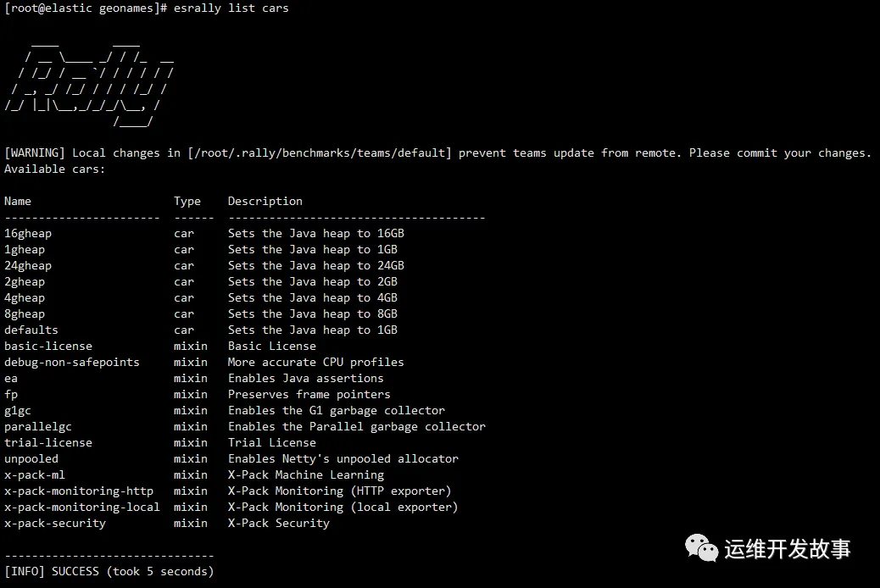Viewport: 880px width, 588px height.
Task: Click the debug-non-safepoints mixin entry
Action: click(72, 362)
